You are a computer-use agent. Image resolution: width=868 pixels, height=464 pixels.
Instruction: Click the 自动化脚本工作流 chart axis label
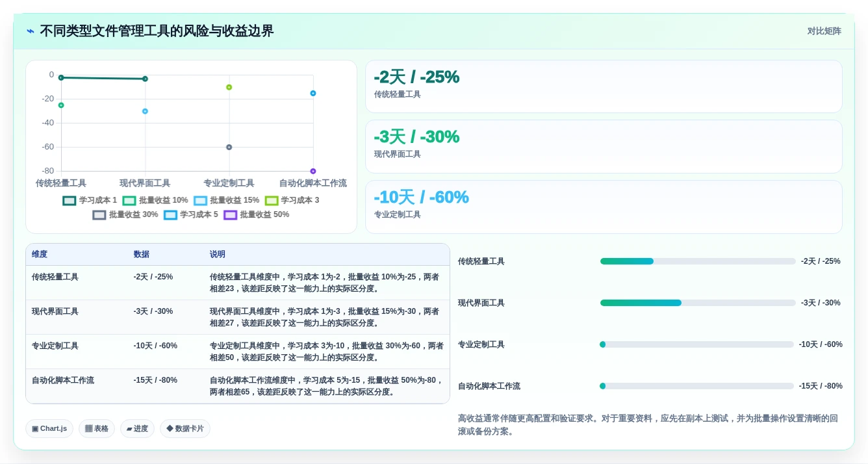[313, 183]
